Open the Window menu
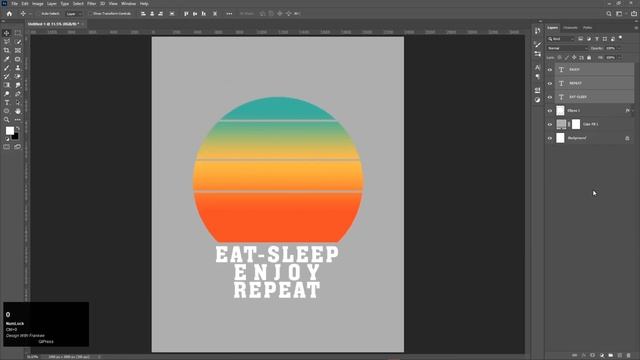Image resolution: width=640 pixels, height=360 pixels. tap(128, 4)
